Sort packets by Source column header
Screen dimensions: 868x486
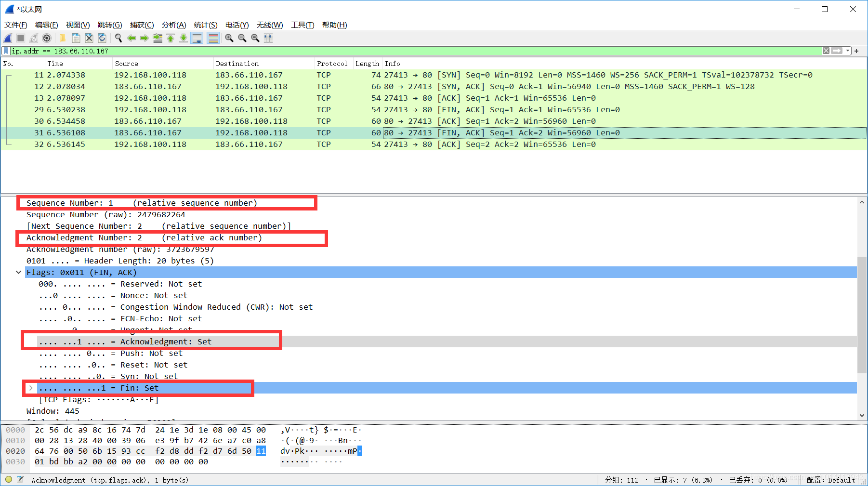[x=163, y=64]
